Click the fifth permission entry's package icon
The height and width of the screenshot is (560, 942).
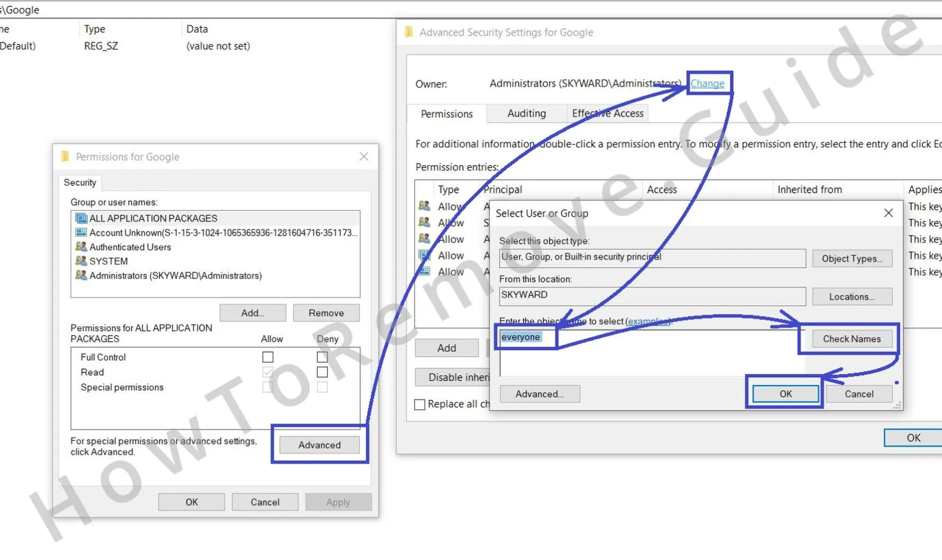click(424, 272)
